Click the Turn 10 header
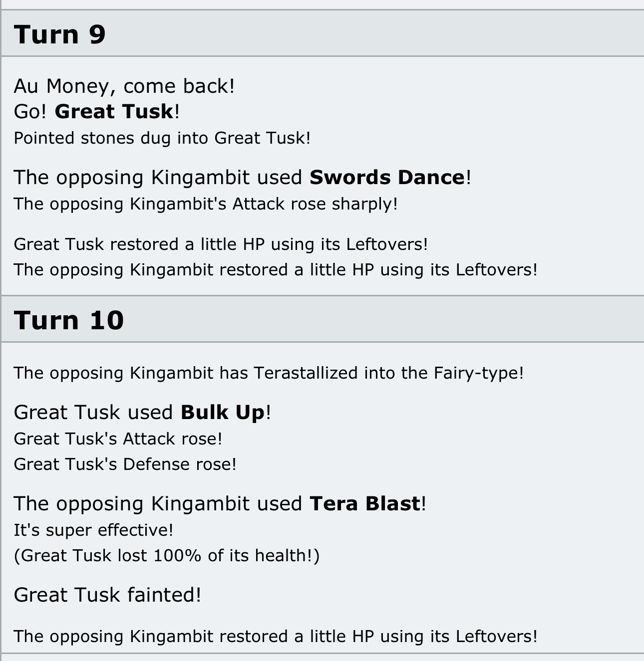644x661 pixels. tap(69, 320)
